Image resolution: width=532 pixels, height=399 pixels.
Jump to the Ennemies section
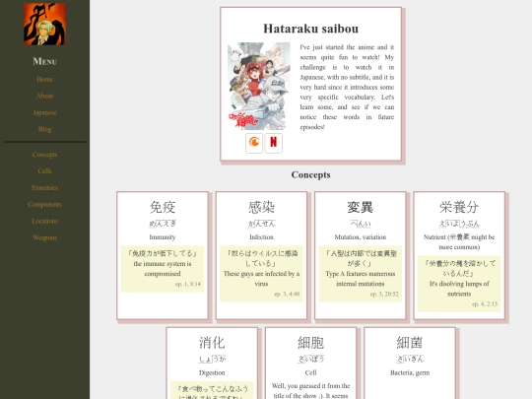click(44, 187)
